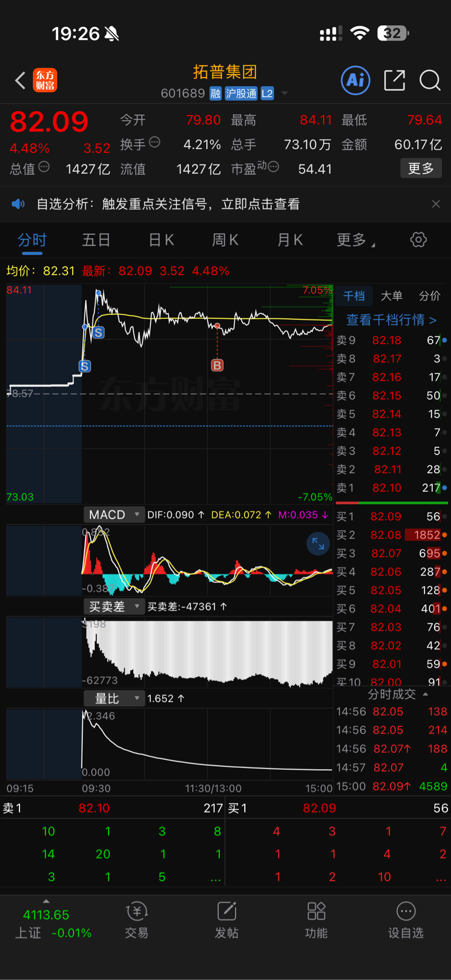451x980 pixels.
Task: Switch to the 大单 tab
Action: coord(392,296)
